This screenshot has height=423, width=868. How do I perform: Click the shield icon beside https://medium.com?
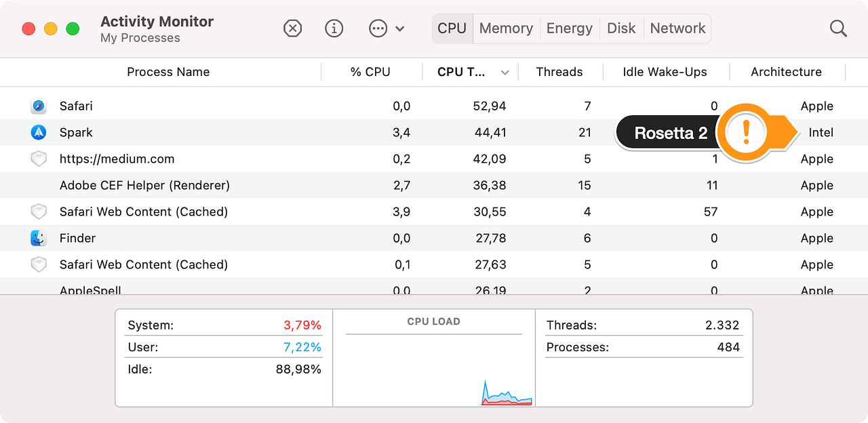pyautogui.click(x=39, y=159)
